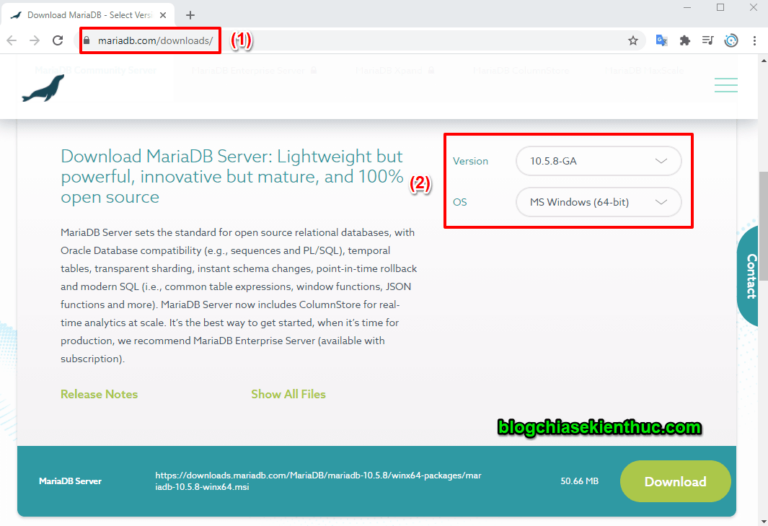Expand the Version 10.5.8-GA dropdown

tap(598, 161)
